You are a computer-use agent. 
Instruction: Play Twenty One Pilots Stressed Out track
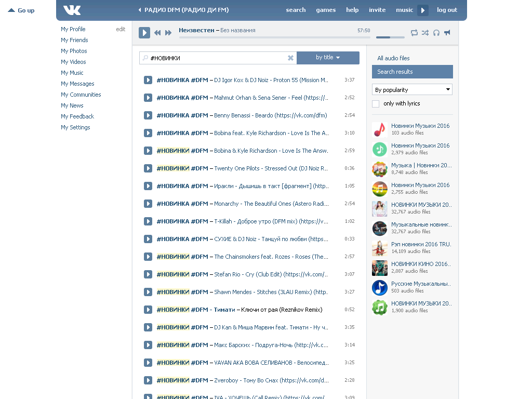pyautogui.click(x=148, y=168)
